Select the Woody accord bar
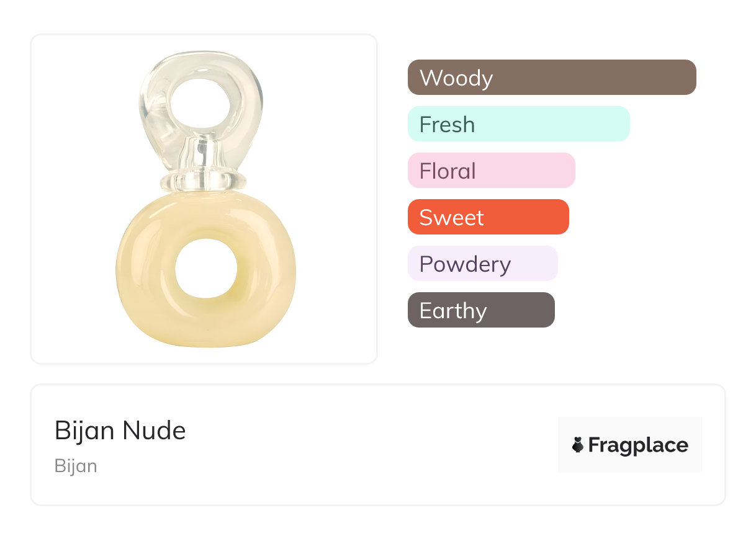This screenshot has width=756, height=536. [551, 78]
